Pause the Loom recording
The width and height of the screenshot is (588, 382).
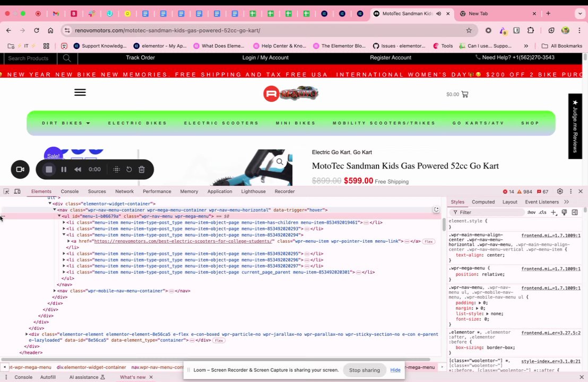[64, 169]
